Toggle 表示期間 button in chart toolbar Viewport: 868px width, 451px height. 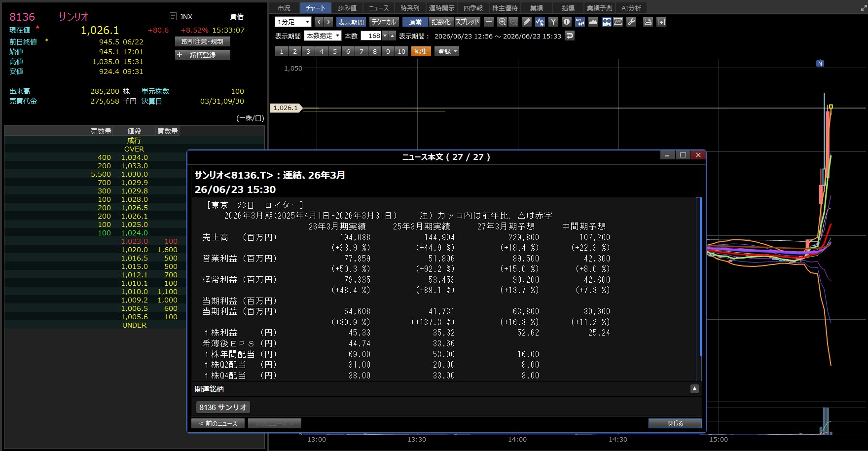(x=351, y=22)
